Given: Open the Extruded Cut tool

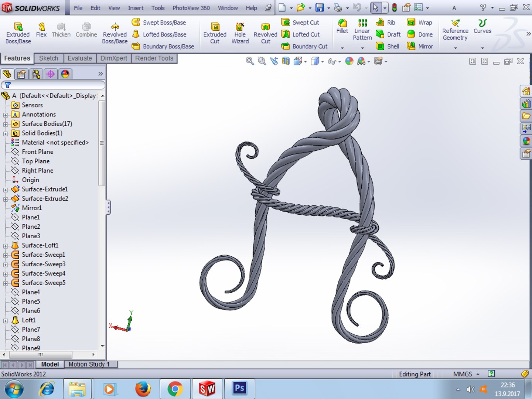Looking at the screenshot, I should point(215,33).
